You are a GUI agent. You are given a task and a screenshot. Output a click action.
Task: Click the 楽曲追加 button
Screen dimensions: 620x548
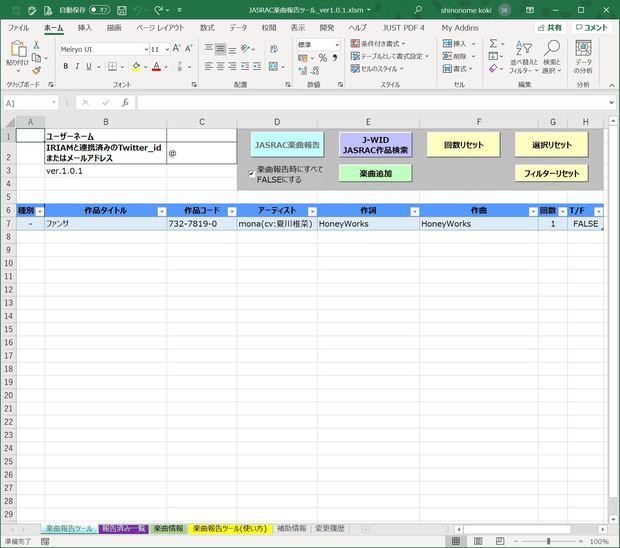pos(375,173)
